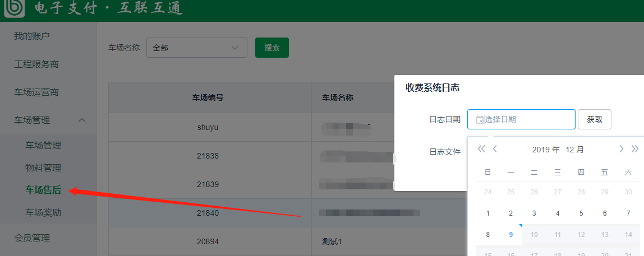The image size is (644, 256).
Task: Pick November 29 in calendar
Action: (605, 192)
